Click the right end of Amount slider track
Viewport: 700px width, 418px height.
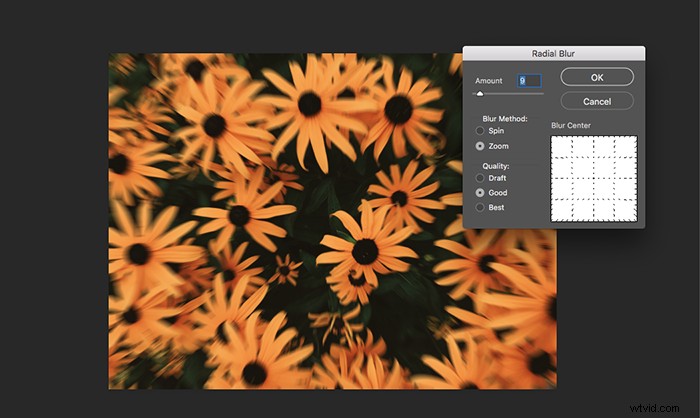click(x=542, y=94)
